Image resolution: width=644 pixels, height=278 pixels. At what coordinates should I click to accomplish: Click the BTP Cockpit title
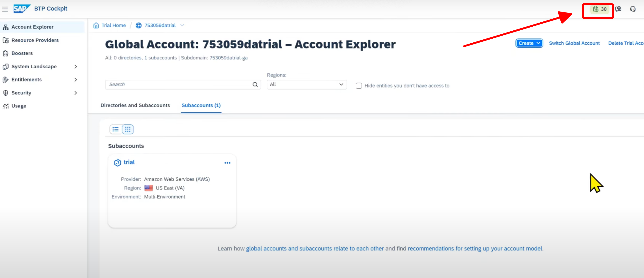pyautogui.click(x=51, y=8)
